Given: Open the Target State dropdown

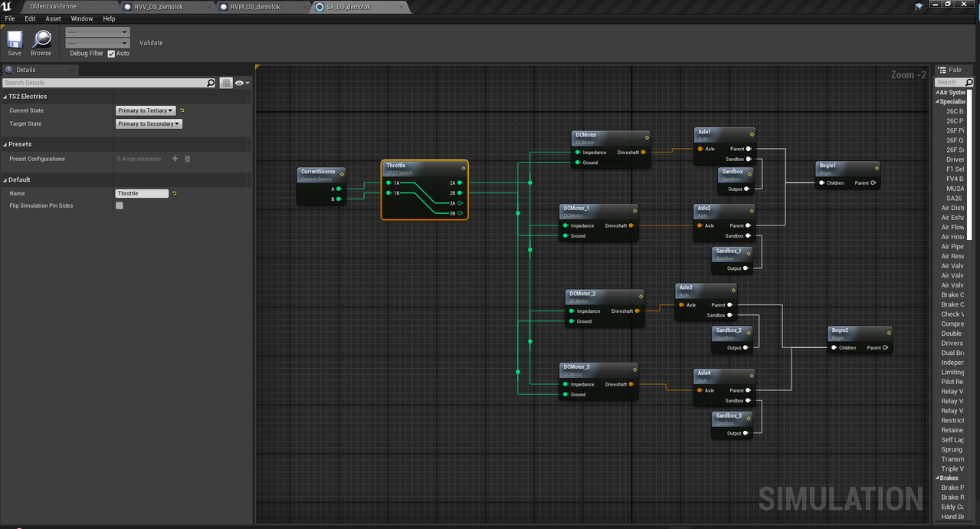Looking at the screenshot, I should 149,123.
